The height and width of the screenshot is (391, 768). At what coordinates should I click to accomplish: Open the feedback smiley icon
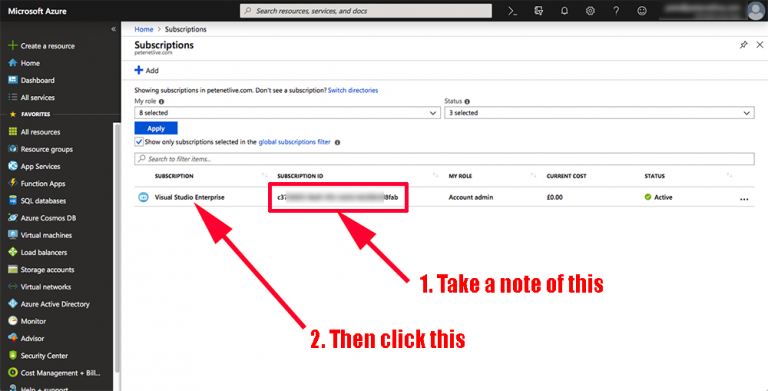642,11
